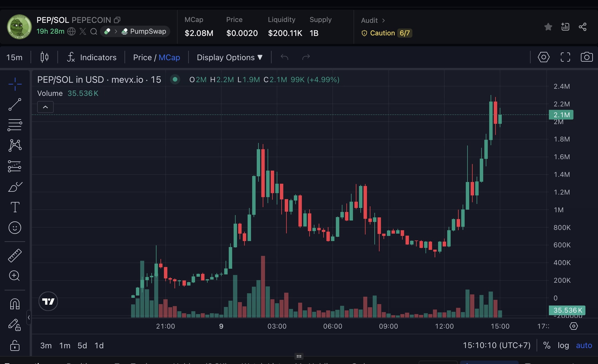Image resolution: width=598 pixels, height=364 pixels.
Task: Select the Fibonacci retracement tool
Action: (15, 125)
